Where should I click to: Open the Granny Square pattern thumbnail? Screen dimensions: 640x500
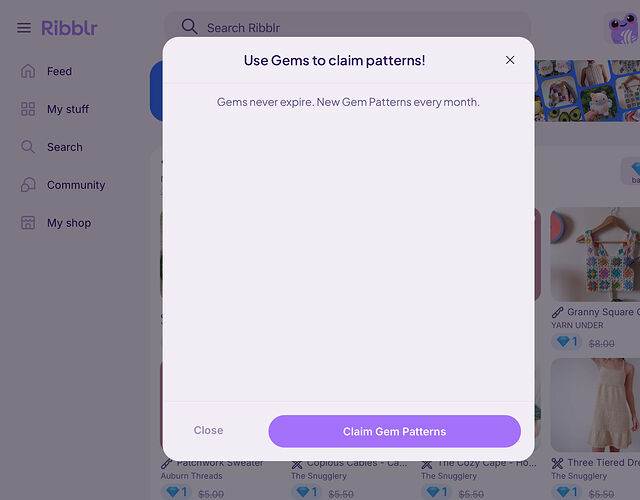(595, 255)
